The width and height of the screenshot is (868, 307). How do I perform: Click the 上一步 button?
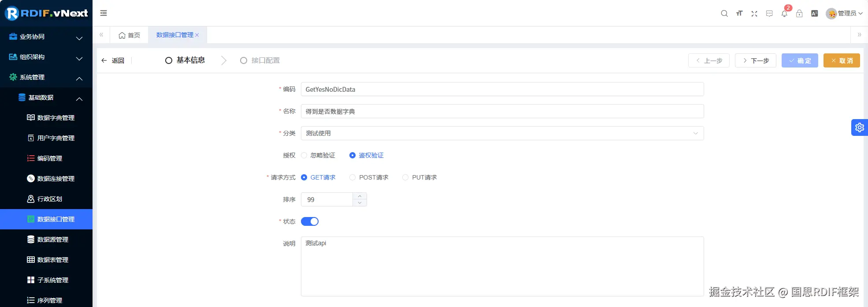click(x=709, y=60)
